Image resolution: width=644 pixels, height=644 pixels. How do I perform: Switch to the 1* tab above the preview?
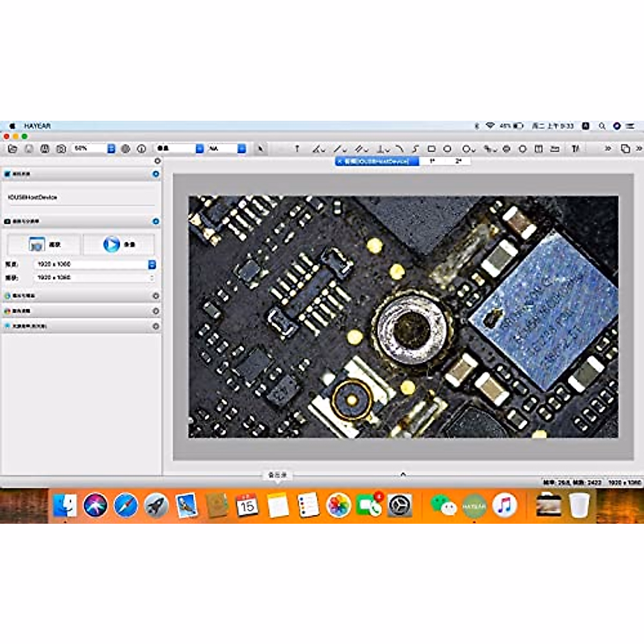point(433,161)
